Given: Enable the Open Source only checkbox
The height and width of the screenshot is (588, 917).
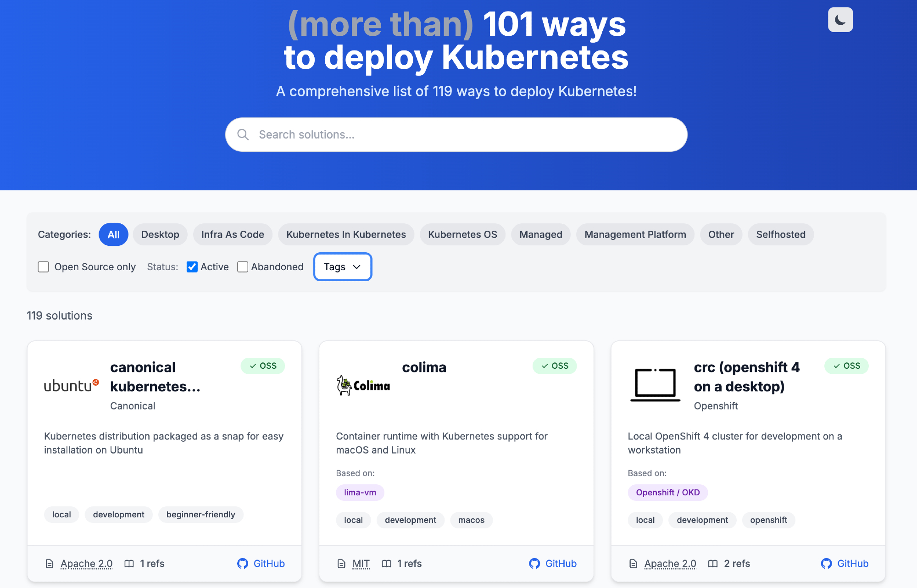Looking at the screenshot, I should pos(44,267).
